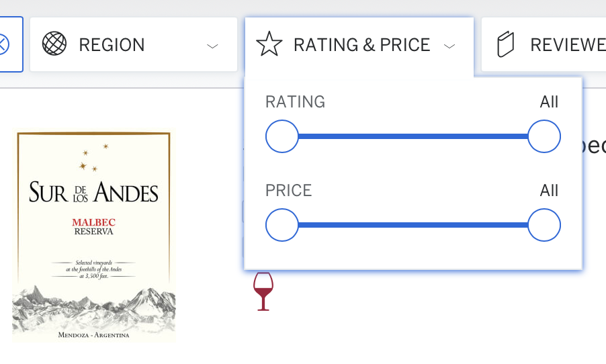
Task: Click the middle of the Price slider track
Action: (x=413, y=225)
